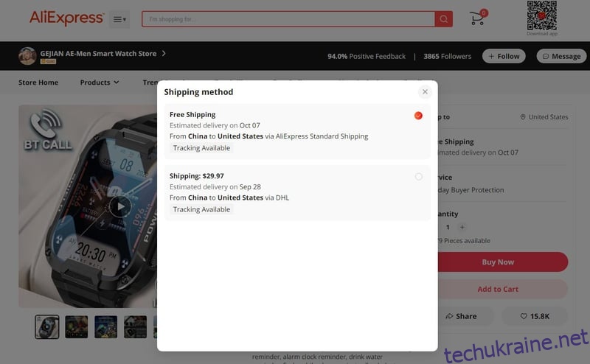The image size is (590, 364).
Task: Increase quantity with the plus button
Action: click(x=462, y=227)
